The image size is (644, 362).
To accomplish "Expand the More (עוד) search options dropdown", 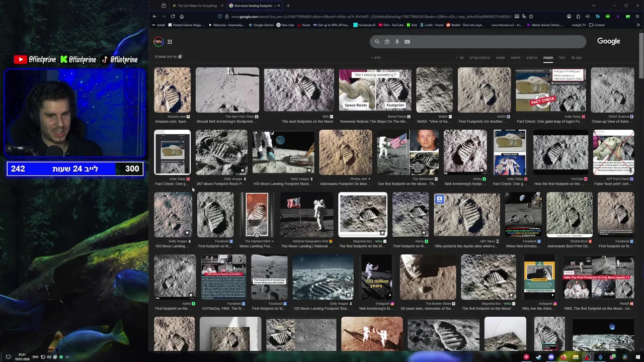I will point(461,58).
